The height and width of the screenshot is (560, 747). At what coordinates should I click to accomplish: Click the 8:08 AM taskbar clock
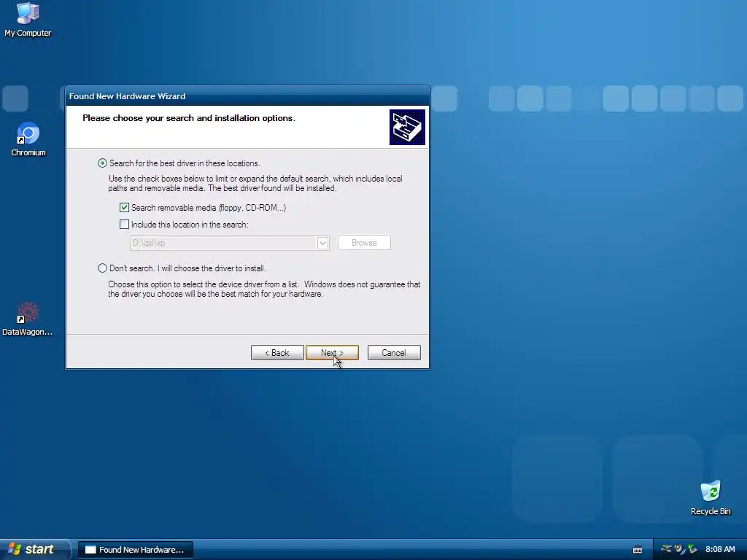tap(720, 550)
